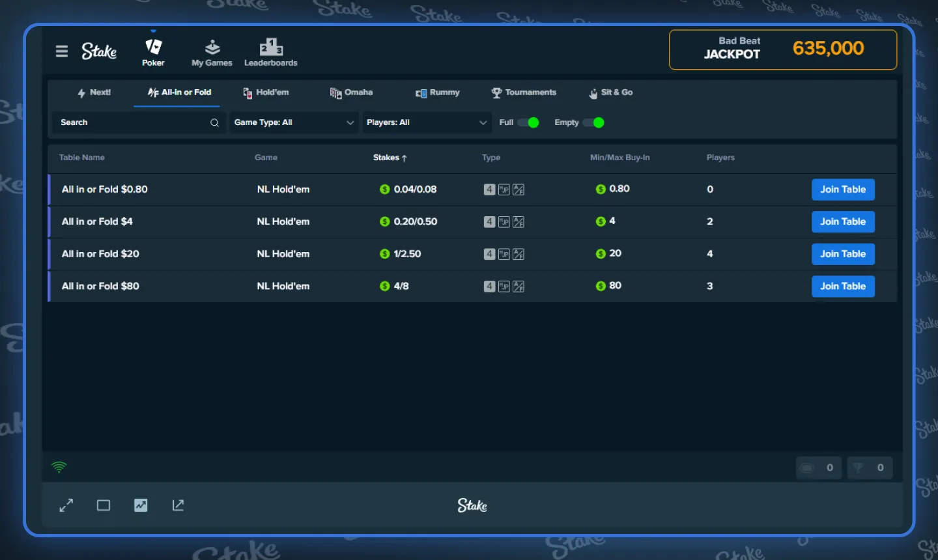Expand the Players: All dropdown
938x560 pixels.
point(427,122)
